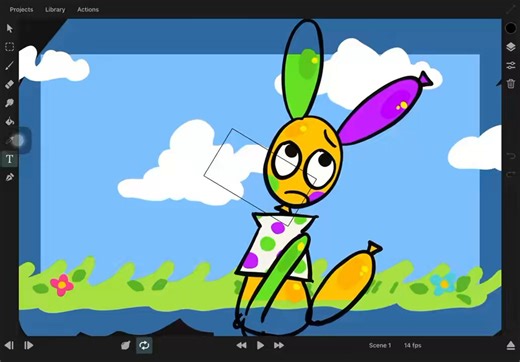Play the animation
This screenshot has width=520, height=362.
(260, 345)
